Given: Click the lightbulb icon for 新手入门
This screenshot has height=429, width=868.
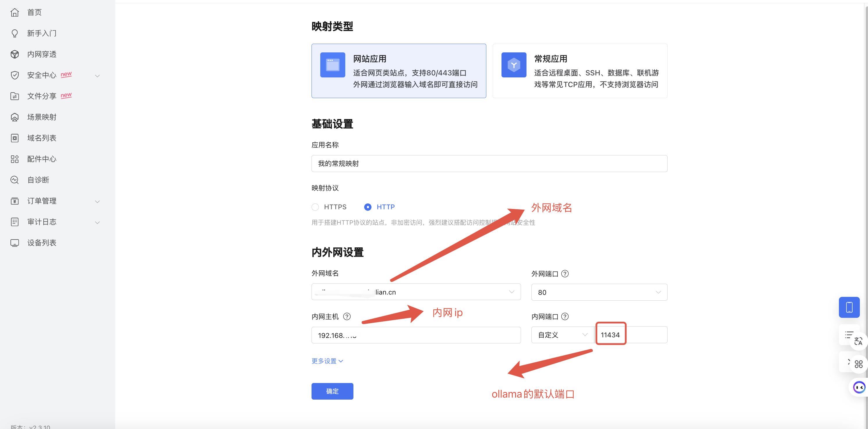Looking at the screenshot, I should pos(15,33).
